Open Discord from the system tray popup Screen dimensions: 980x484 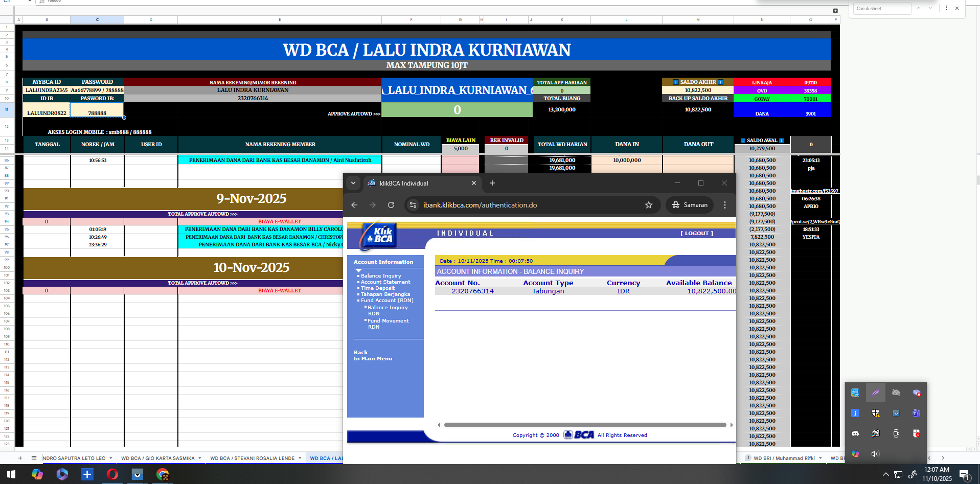click(855, 433)
